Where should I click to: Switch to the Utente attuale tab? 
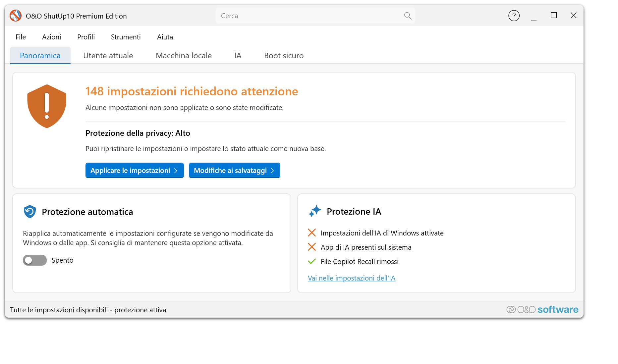coord(108,55)
